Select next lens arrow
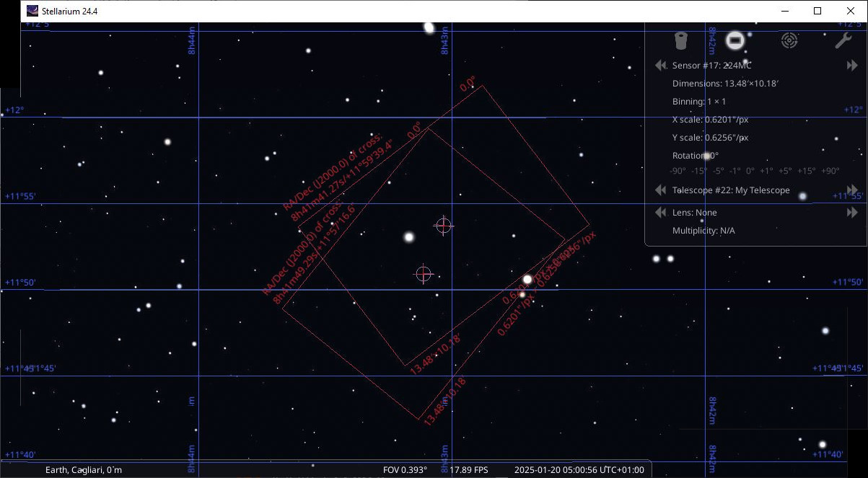This screenshot has height=478, width=868. pyautogui.click(x=852, y=213)
